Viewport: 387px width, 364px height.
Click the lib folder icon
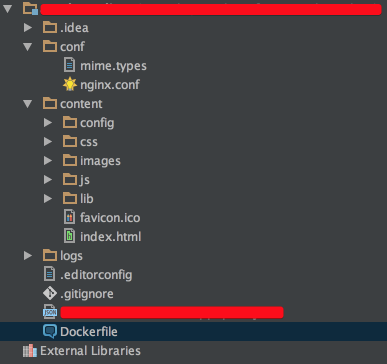coord(70,198)
